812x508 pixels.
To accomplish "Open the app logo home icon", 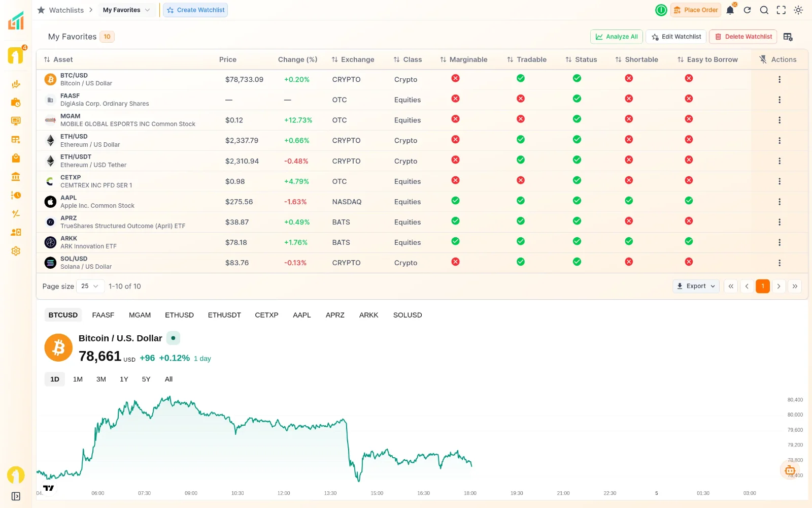I will pyautogui.click(x=16, y=20).
